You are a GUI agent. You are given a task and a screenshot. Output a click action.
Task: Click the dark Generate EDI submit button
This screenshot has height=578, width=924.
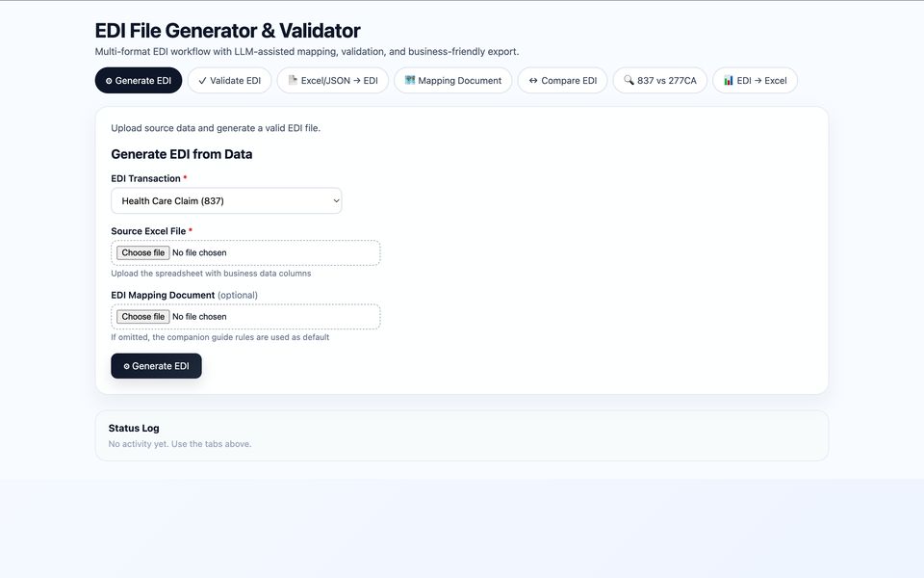156,366
